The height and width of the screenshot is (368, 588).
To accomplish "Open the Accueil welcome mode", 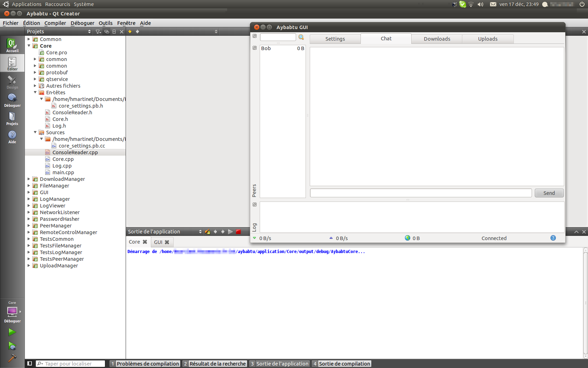I will 12,45.
